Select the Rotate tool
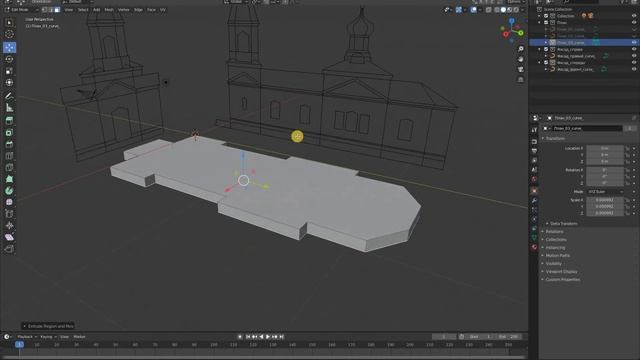Viewport: 640px width, 360px height. click(9, 59)
